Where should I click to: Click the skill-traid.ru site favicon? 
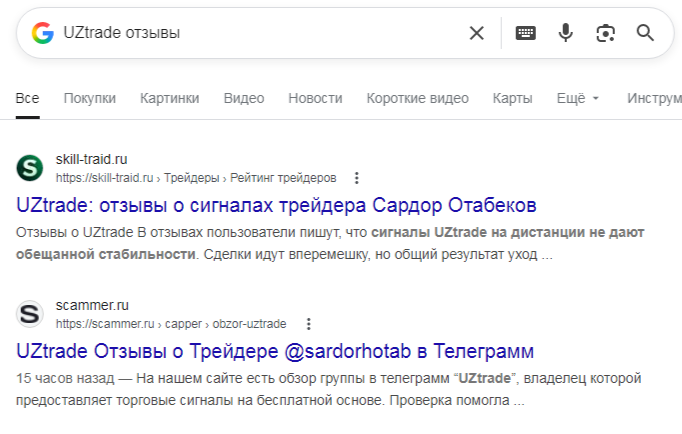pyautogui.click(x=30, y=168)
